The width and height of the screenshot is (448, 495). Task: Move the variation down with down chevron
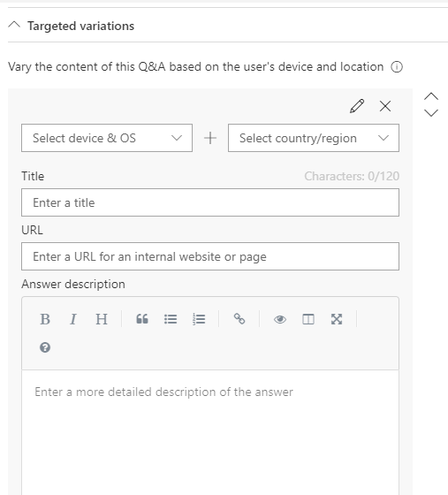pyautogui.click(x=431, y=113)
